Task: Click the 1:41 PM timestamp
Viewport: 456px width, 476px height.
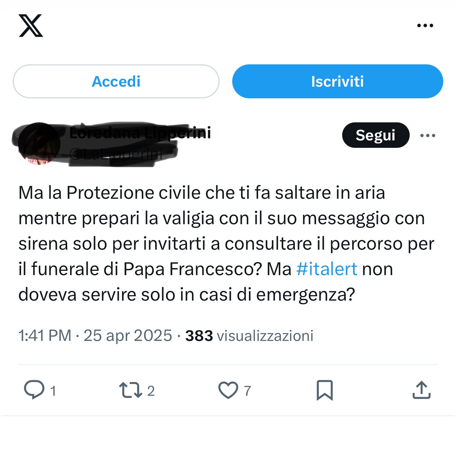Action: [45, 336]
